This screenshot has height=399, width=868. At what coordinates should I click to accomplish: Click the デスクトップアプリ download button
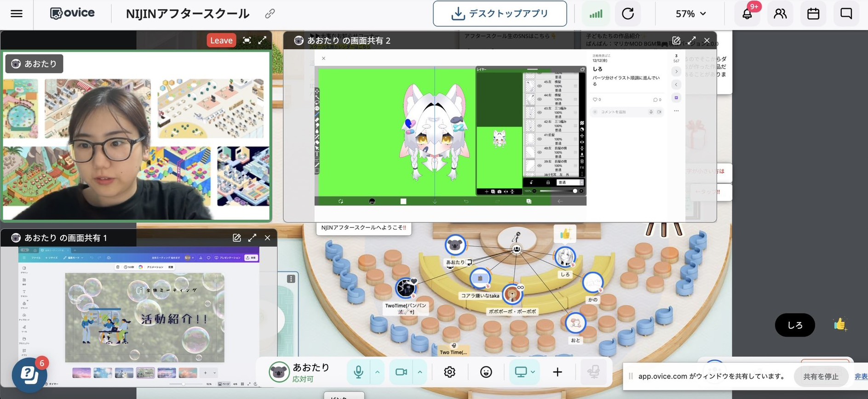[x=500, y=14]
